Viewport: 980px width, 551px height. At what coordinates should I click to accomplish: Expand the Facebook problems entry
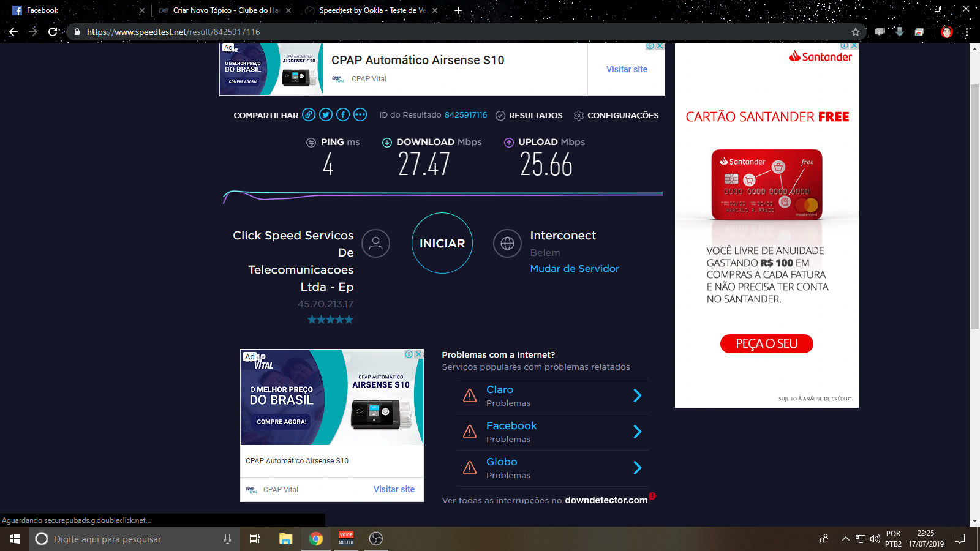pyautogui.click(x=552, y=432)
